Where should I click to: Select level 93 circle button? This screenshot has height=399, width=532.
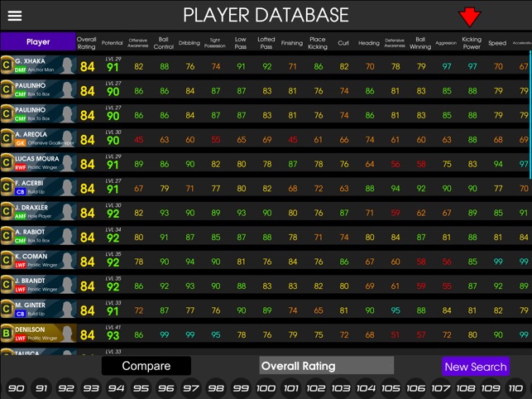[91, 387]
